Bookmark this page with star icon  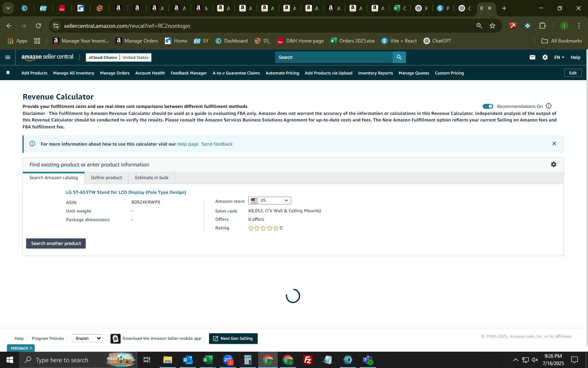click(492, 26)
